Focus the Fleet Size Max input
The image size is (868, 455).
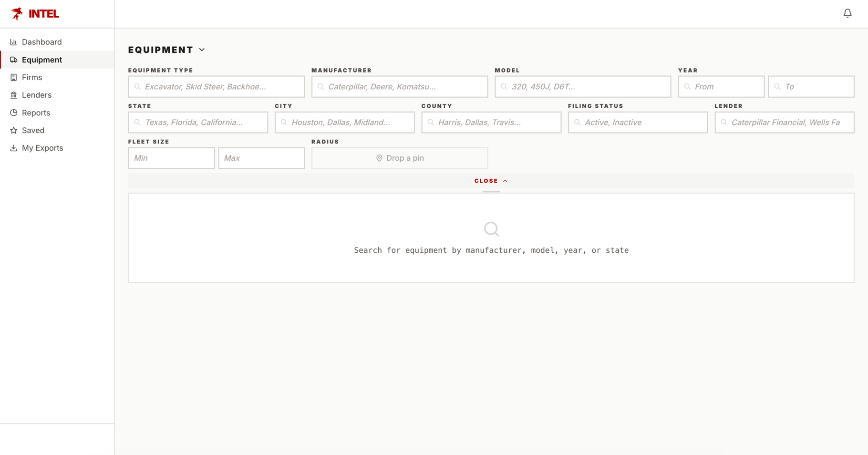point(261,158)
